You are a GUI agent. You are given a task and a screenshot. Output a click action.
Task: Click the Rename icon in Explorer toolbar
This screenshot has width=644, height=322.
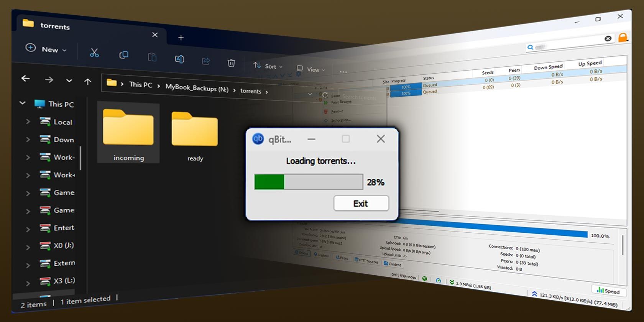click(x=179, y=59)
